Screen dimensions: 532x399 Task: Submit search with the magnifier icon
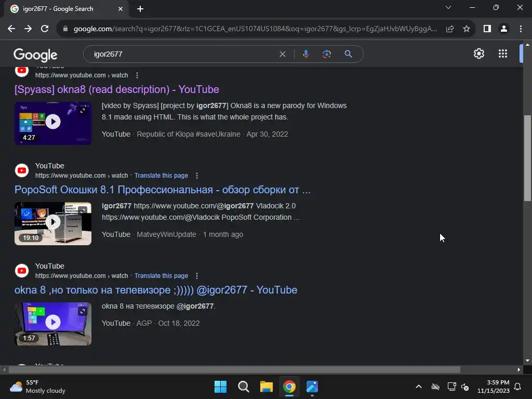[348, 54]
